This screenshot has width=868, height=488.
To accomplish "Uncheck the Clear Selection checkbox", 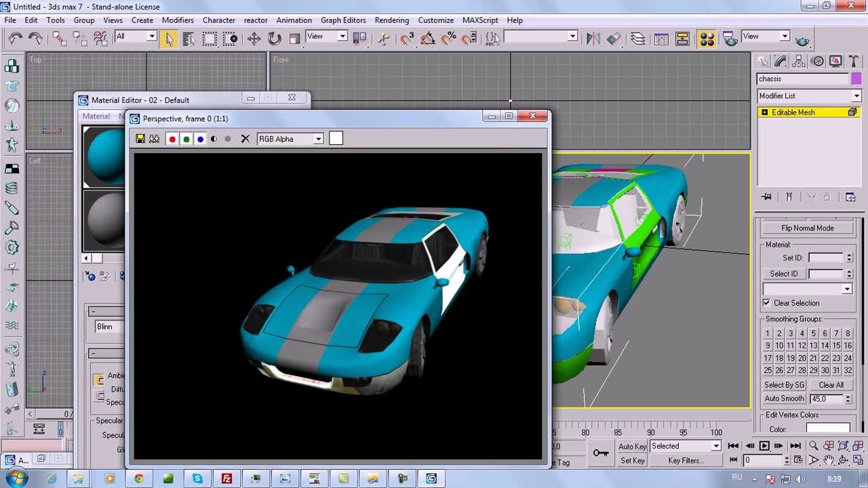I will pos(767,303).
